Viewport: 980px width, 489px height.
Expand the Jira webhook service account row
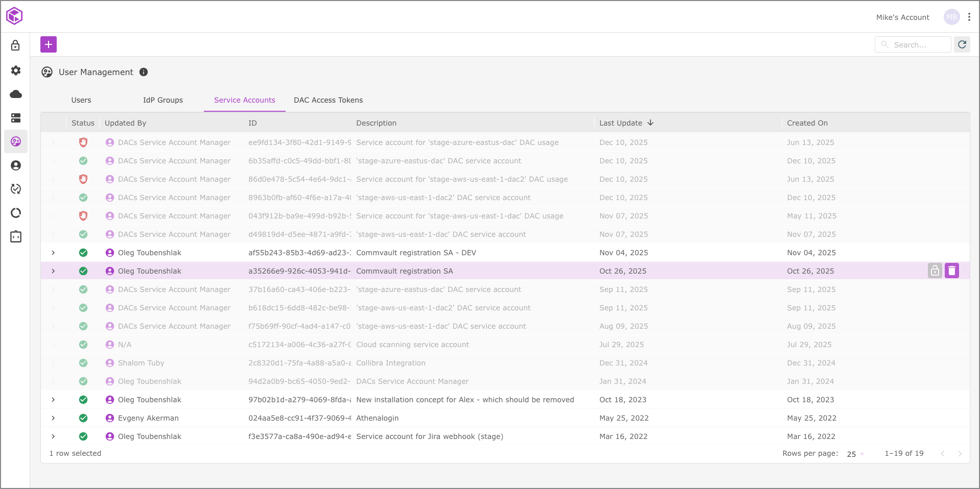53,436
